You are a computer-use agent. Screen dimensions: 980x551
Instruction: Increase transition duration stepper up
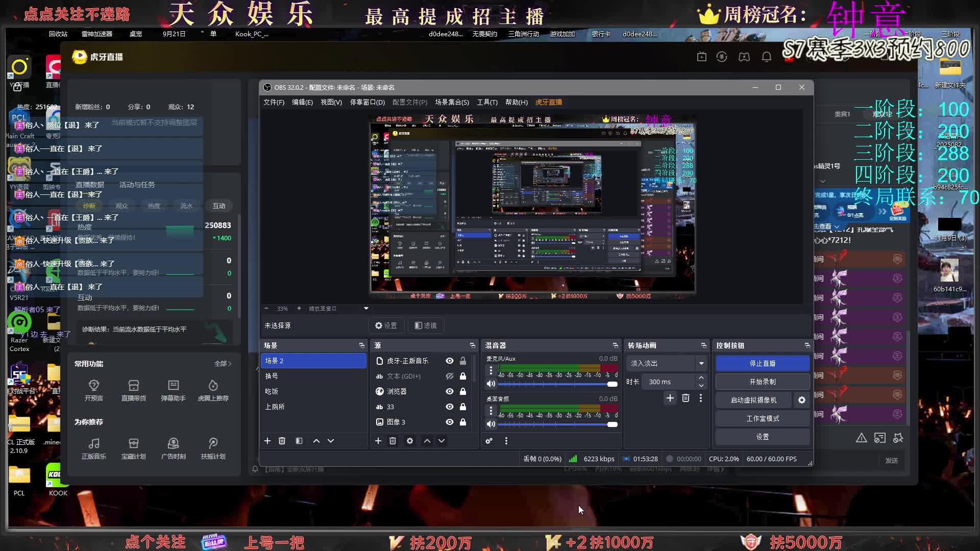701,378
